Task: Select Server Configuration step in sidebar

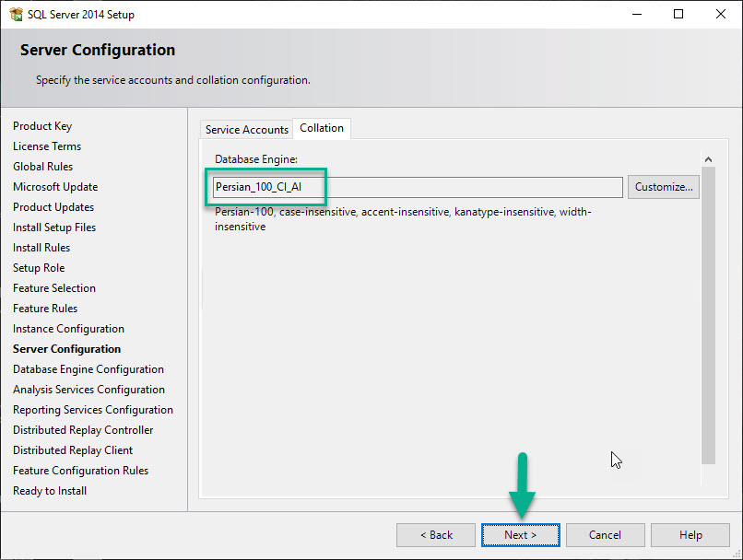Action: pos(66,349)
